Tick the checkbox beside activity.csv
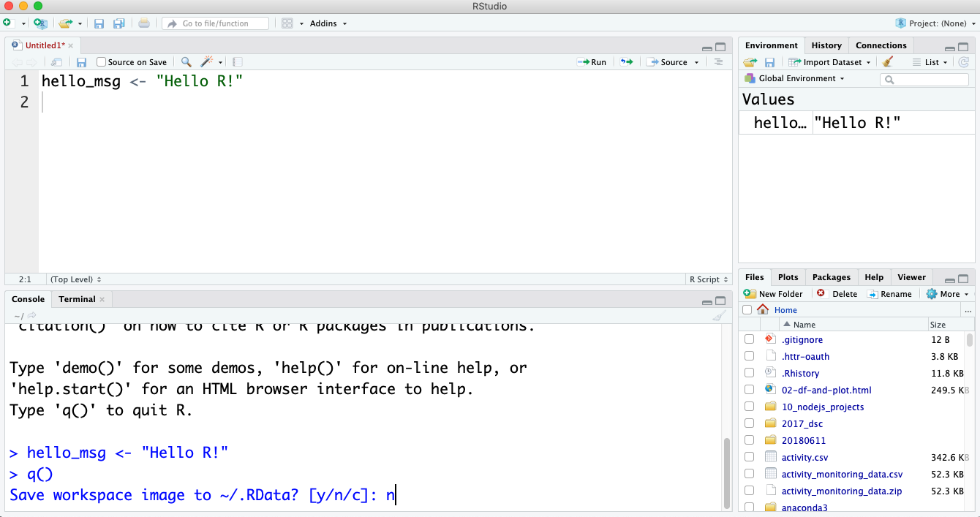980x517 pixels. (749, 457)
